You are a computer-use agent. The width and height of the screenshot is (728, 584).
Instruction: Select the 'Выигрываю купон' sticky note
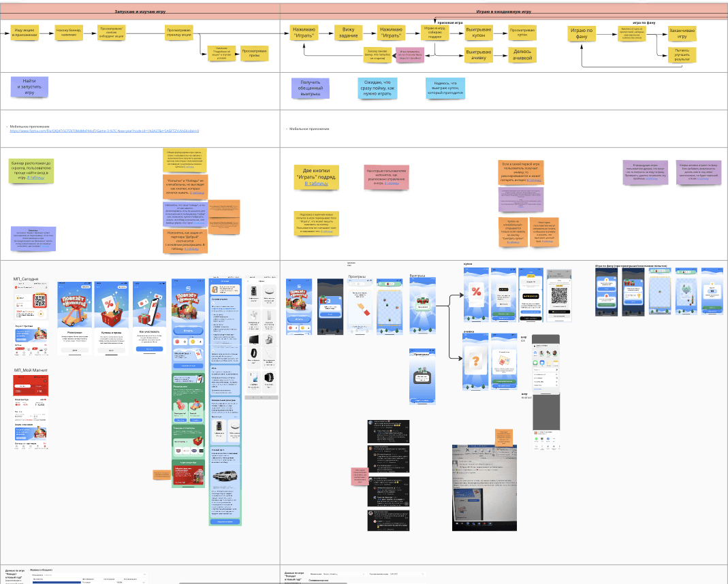(x=479, y=33)
